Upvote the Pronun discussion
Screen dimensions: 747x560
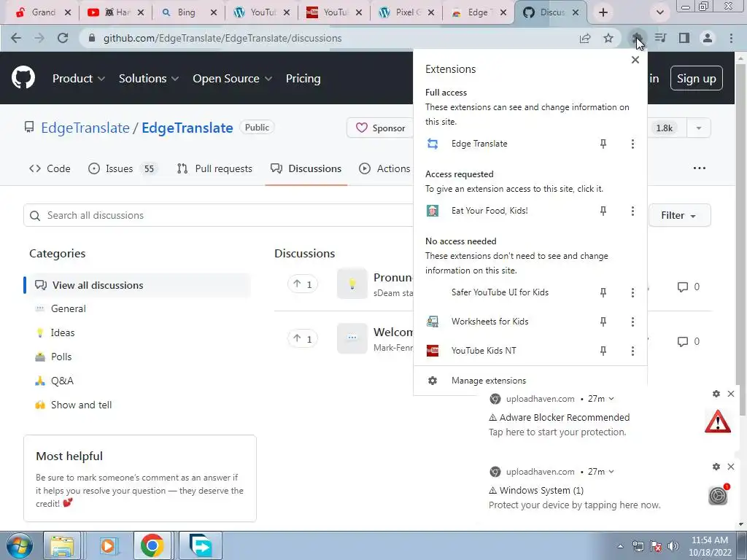pos(303,284)
